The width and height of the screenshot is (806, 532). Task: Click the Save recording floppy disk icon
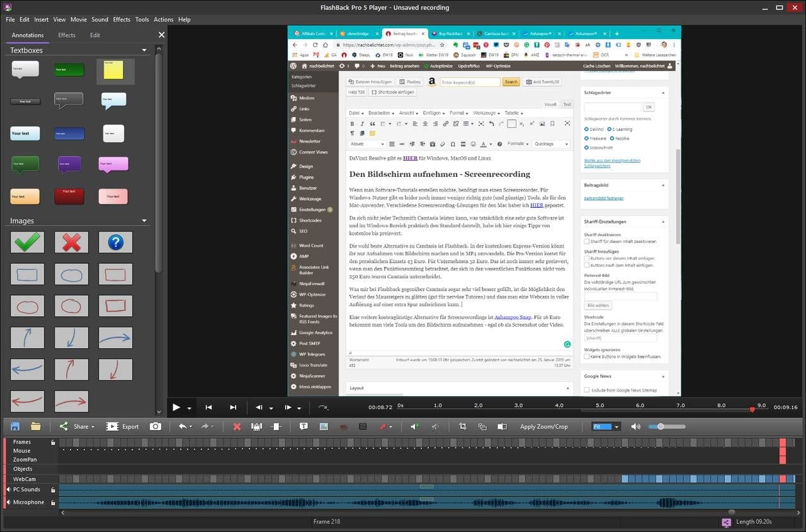[x=15, y=426]
